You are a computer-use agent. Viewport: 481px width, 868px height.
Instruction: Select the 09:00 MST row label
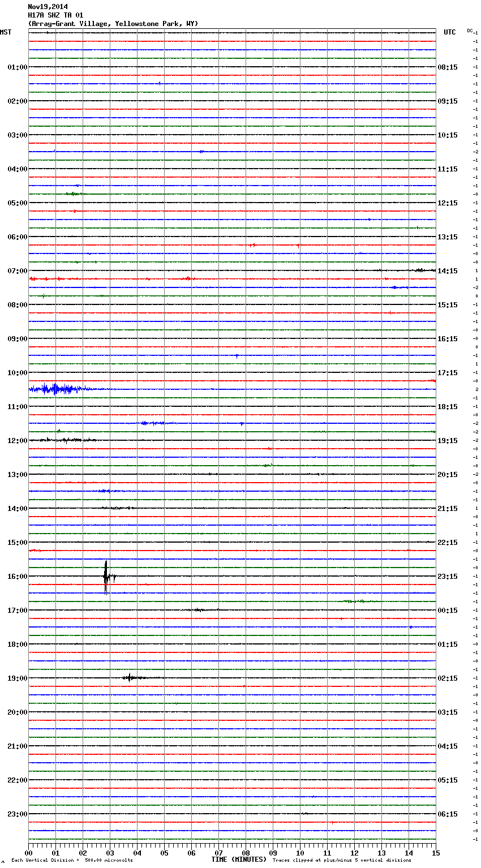click(17, 339)
